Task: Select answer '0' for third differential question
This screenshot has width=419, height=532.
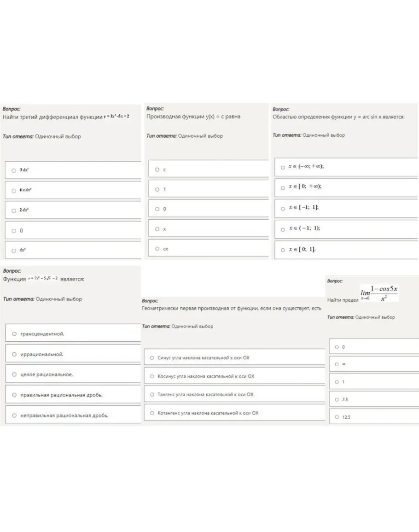Action: pos(14,231)
